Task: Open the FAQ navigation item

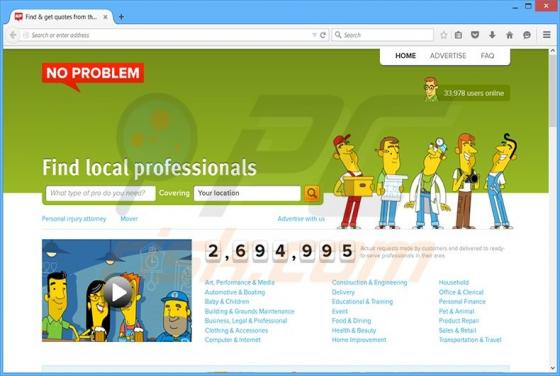Action: (487, 56)
